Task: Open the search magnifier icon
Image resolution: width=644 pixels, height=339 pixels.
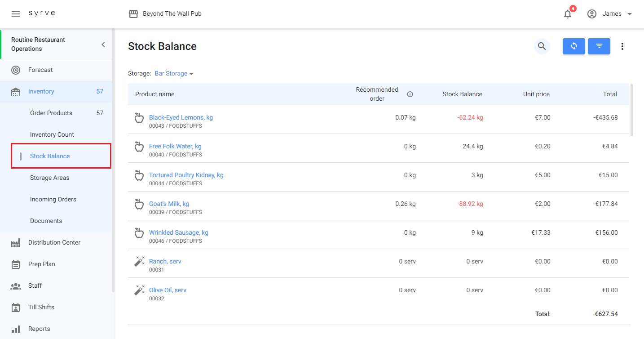Action: tap(542, 46)
